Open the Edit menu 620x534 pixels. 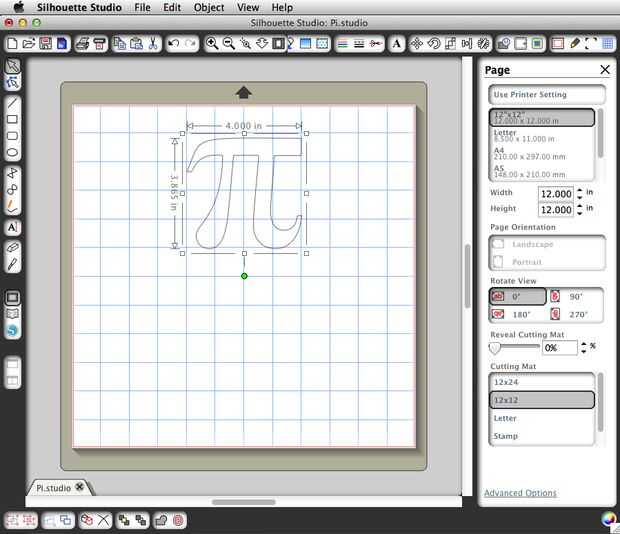172,7
